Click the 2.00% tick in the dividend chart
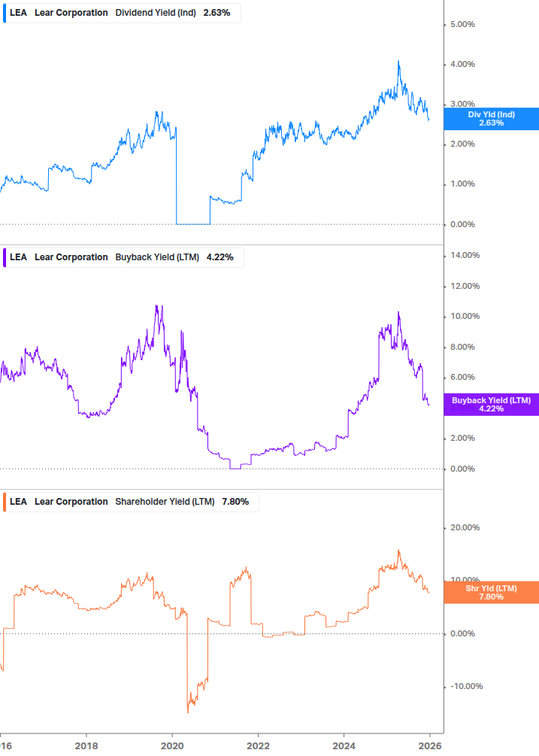The height and width of the screenshot is (756, 539). 462,144
